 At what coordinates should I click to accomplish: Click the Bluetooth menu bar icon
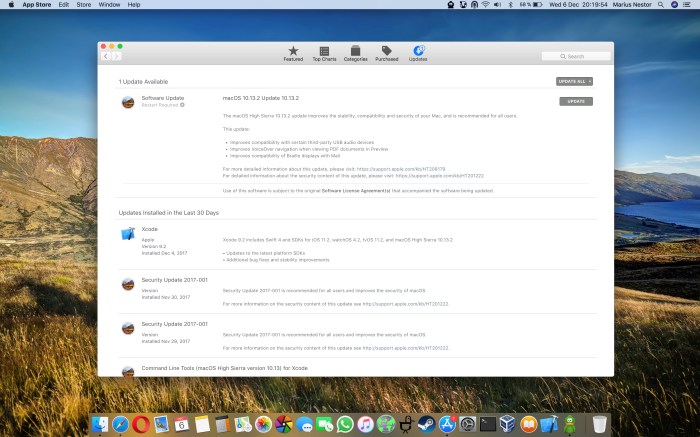point(510,4)
